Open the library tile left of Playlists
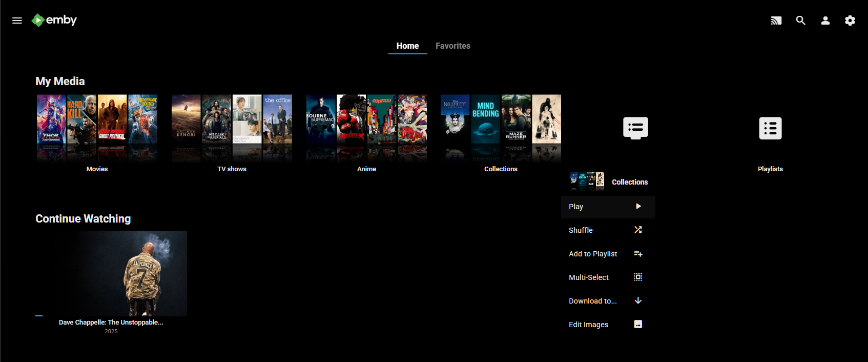Screen dimensions: 868x362 coord(635,128)
